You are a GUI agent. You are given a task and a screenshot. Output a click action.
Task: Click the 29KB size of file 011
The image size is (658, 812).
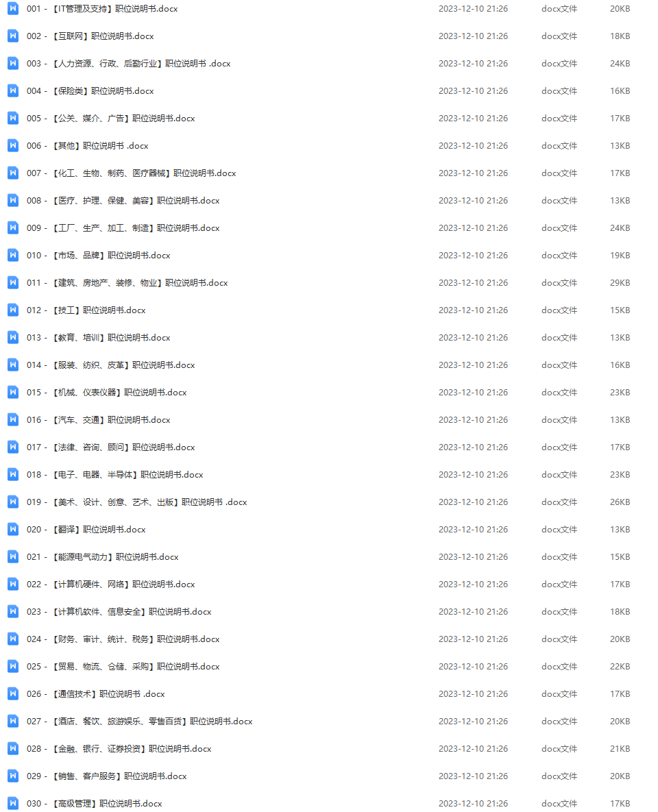click(x=620, y=283)
